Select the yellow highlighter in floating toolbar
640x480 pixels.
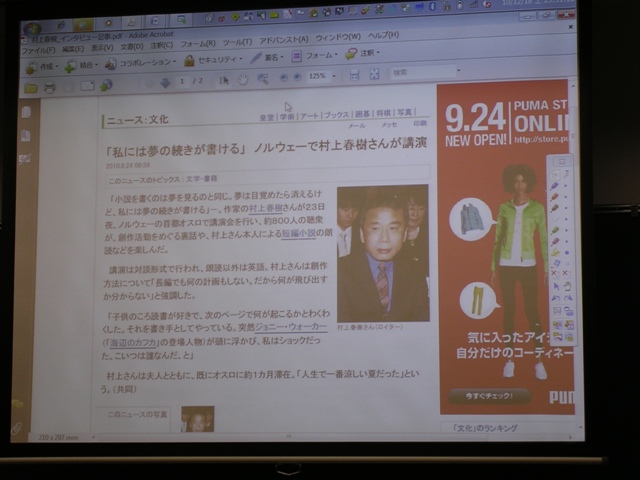(555, 253)
